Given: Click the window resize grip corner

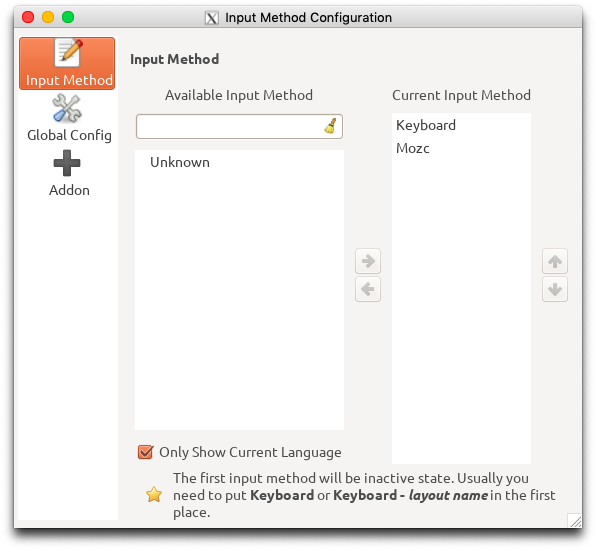Looking at the screenshot, I should click(x=575, y=520).
